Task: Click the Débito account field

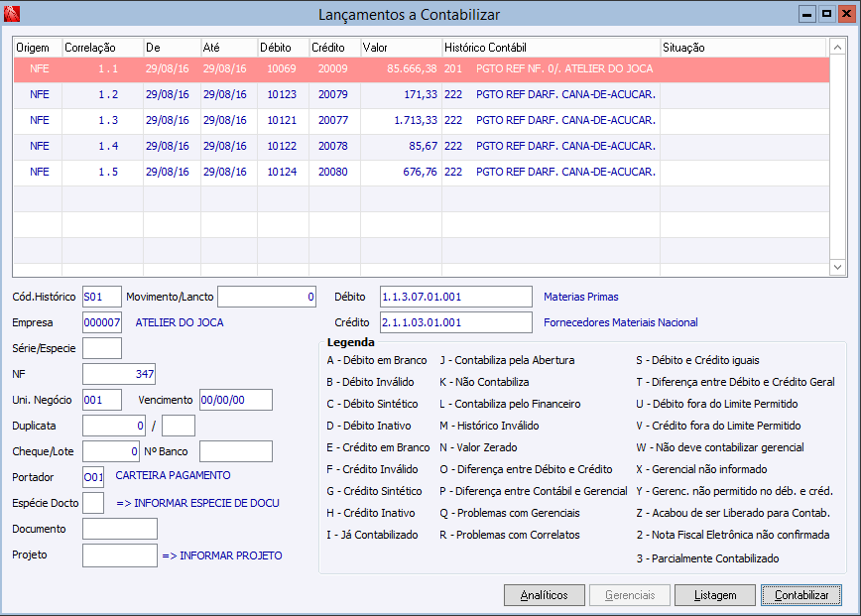Action: [x=456, y=297]
